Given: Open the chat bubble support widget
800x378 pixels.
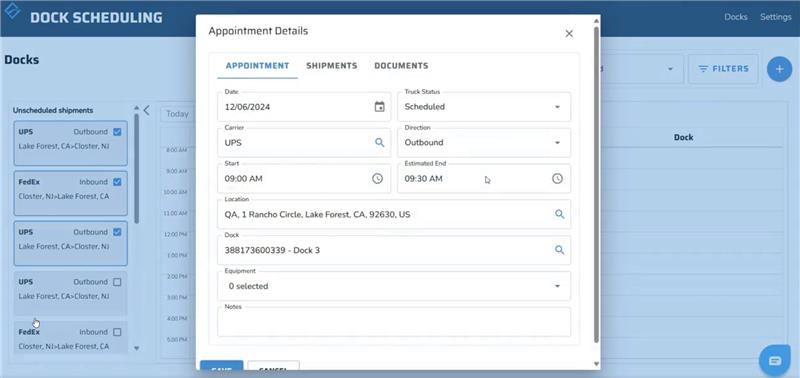Looking at the screenshot, I should 774,361.
